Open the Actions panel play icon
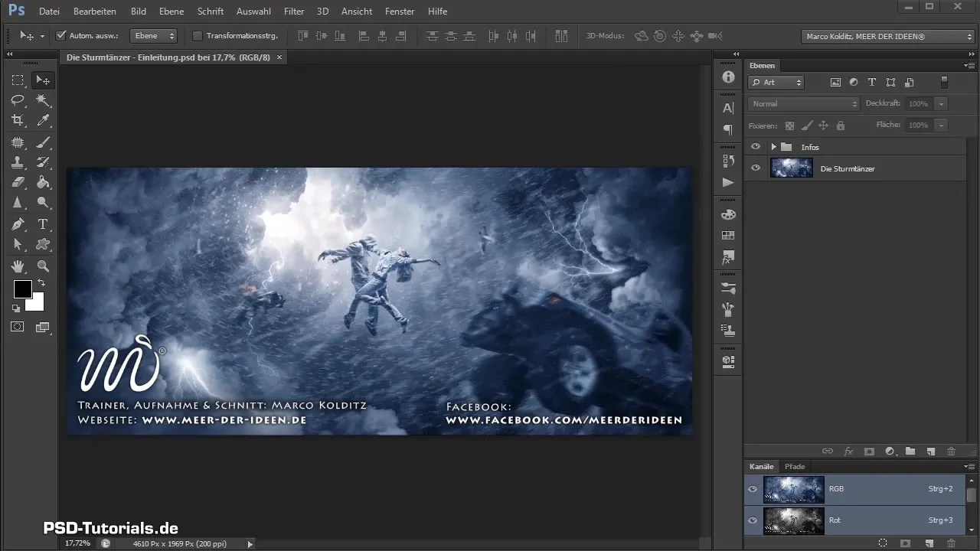The width and height of the screenshot is (980, 551). tap(728, 183)
